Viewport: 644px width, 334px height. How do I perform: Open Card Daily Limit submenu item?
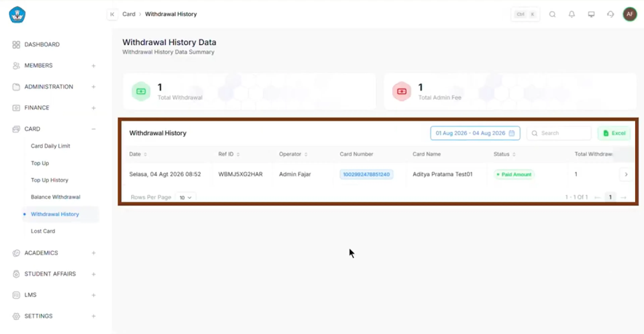(x=50, y=146)
